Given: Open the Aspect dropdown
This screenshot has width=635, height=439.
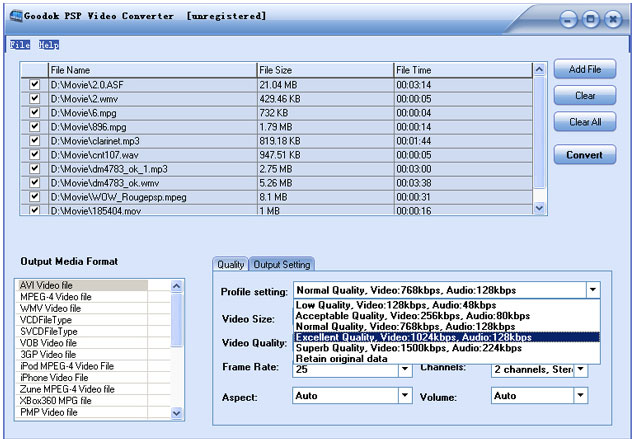Looking at the screenshot, I should point(406,396).
